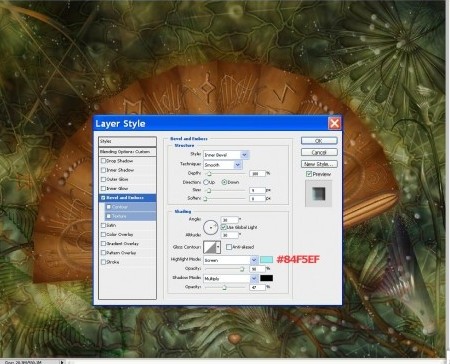Enable the Gradient Overlay checkbox
The image size is (450, 364).
(103, 244)
